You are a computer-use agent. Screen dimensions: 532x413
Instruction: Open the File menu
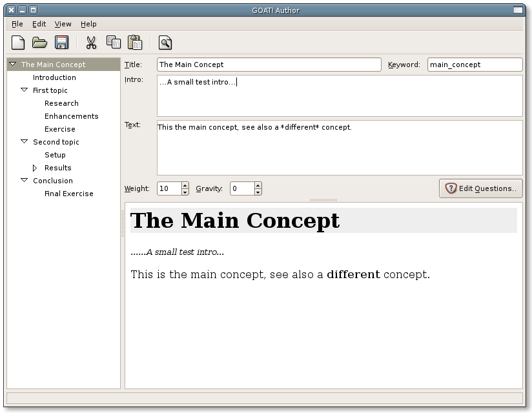(x=17, y=24)
